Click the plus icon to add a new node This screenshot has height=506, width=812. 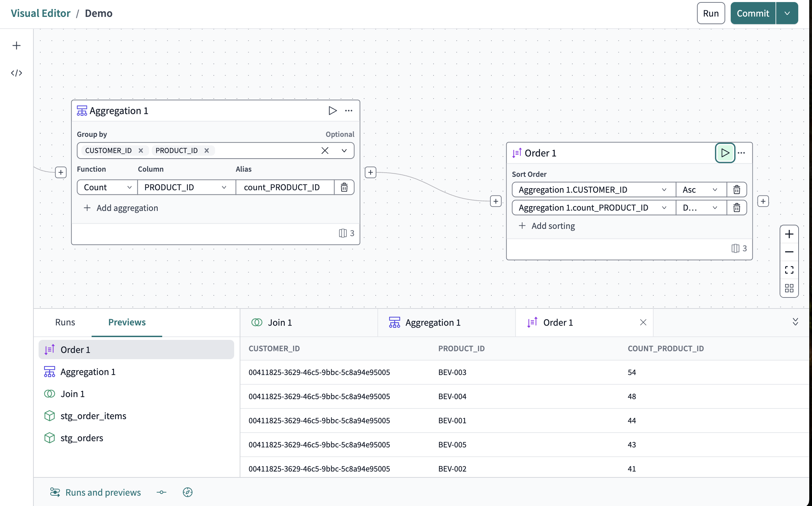[x=17, y=45]
